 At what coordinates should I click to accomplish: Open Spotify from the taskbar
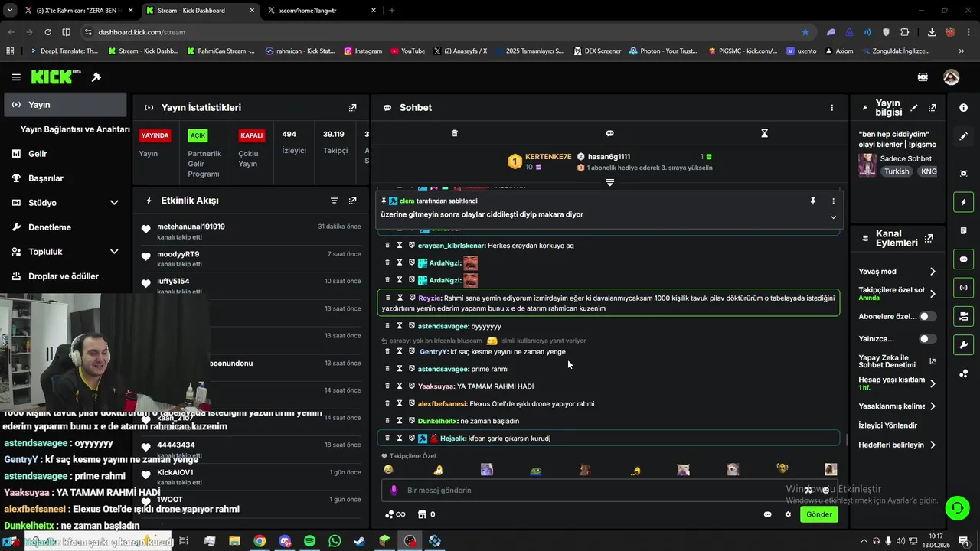(309, 541)
